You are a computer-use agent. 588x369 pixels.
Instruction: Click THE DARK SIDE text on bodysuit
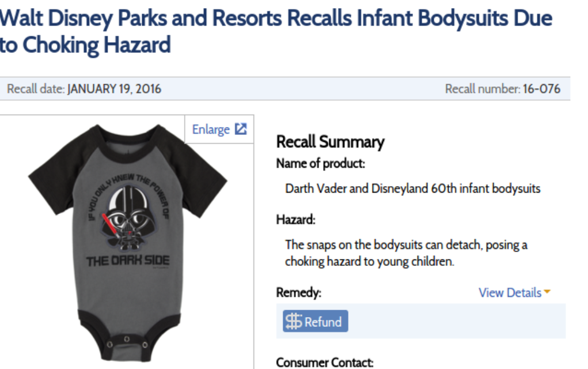point(128,261)
